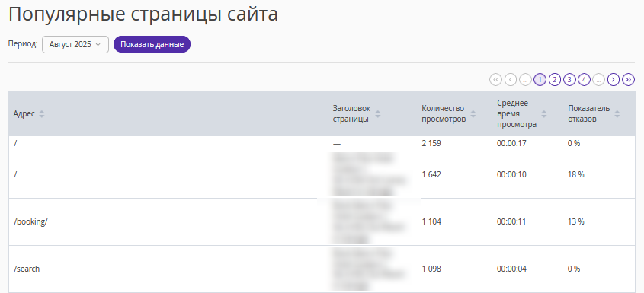Click the right ellipsis in the pagination
Screen dimensions: 644x293
[598, 80]
